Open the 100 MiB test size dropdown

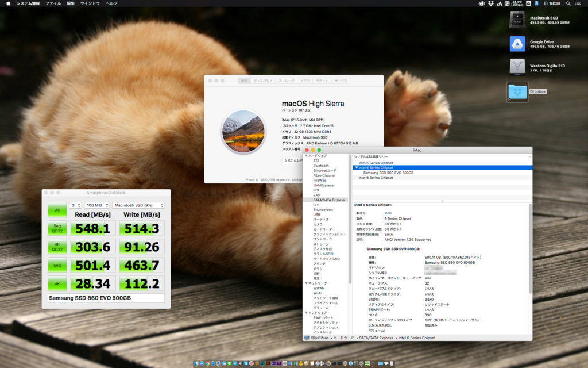click(x=96, y=205)
